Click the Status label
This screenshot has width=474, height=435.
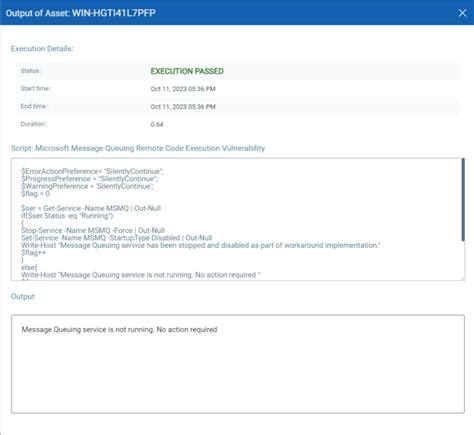[x=31, y=71]
